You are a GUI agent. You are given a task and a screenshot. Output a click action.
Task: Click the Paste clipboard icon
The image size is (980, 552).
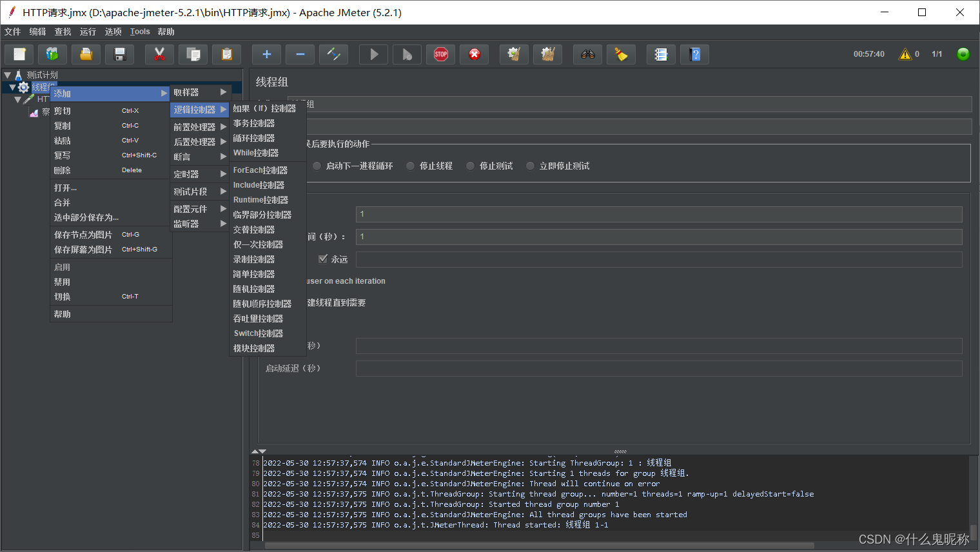coord(227,54)
